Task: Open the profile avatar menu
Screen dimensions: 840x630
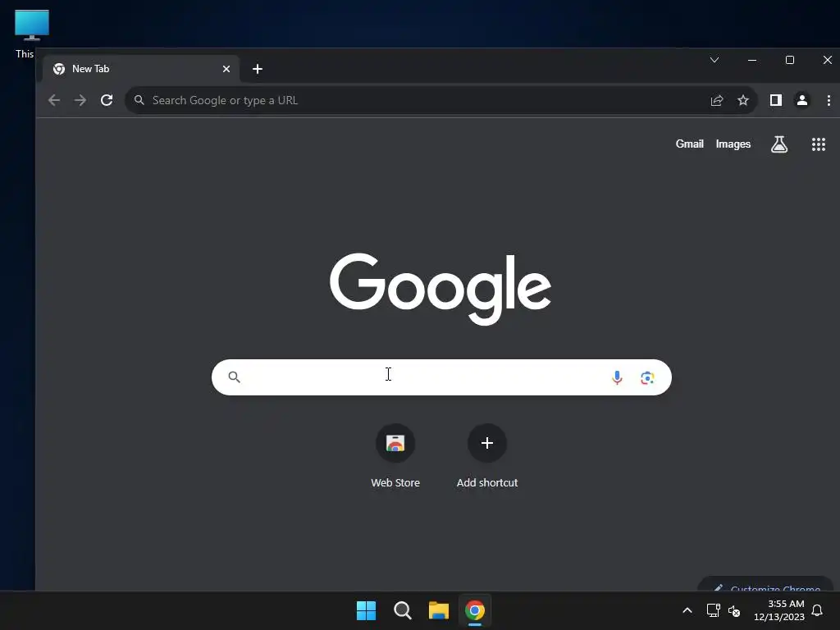Action: tap(802, 100)
